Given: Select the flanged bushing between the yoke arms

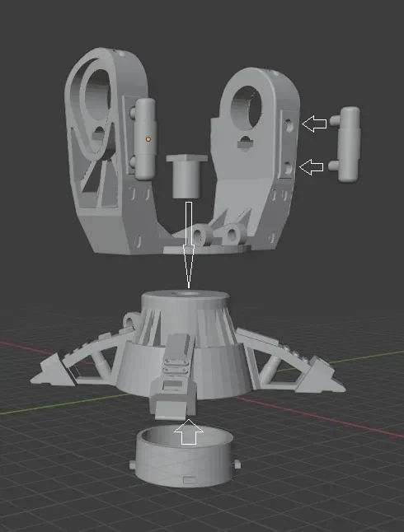Looking at the screenshot, I should pyautogui.click(x=186, y=176).
